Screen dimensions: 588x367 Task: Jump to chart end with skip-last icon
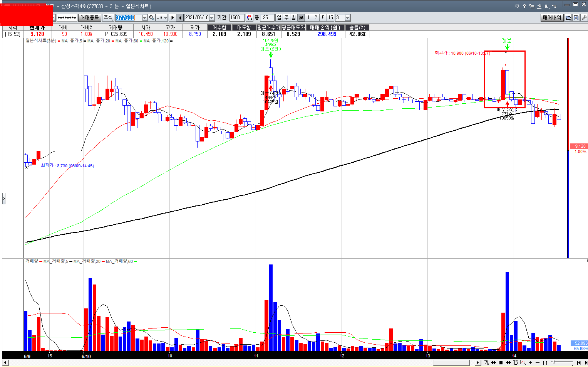point(586,363)
